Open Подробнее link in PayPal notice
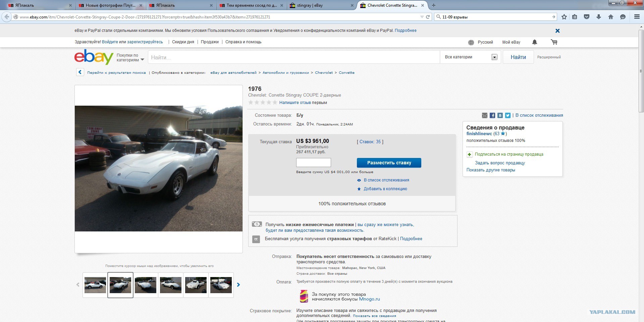The width and height of the screenshot is (644, 322). point(406,31)
